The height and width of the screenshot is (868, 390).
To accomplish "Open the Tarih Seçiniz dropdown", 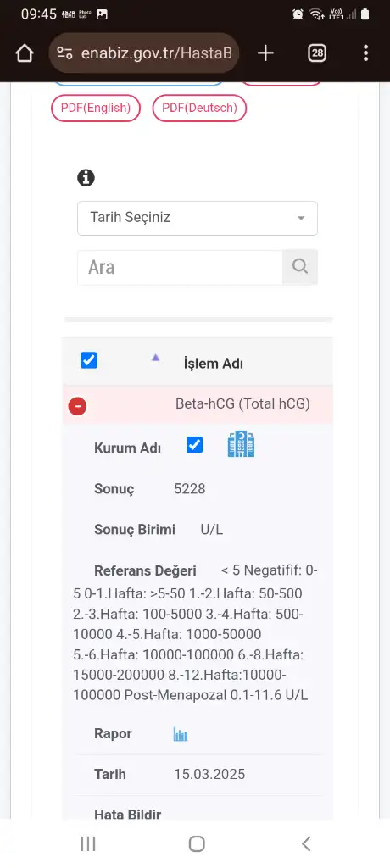I will 198,218.
